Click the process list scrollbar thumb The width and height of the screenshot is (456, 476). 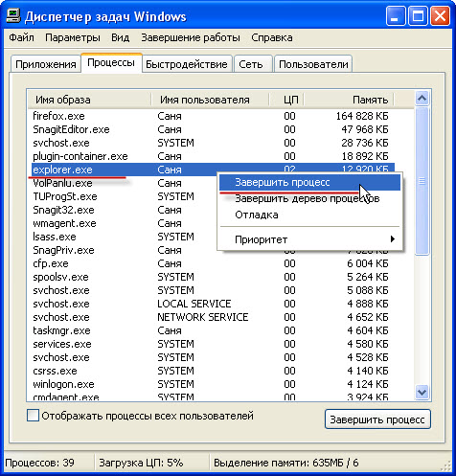422,181
